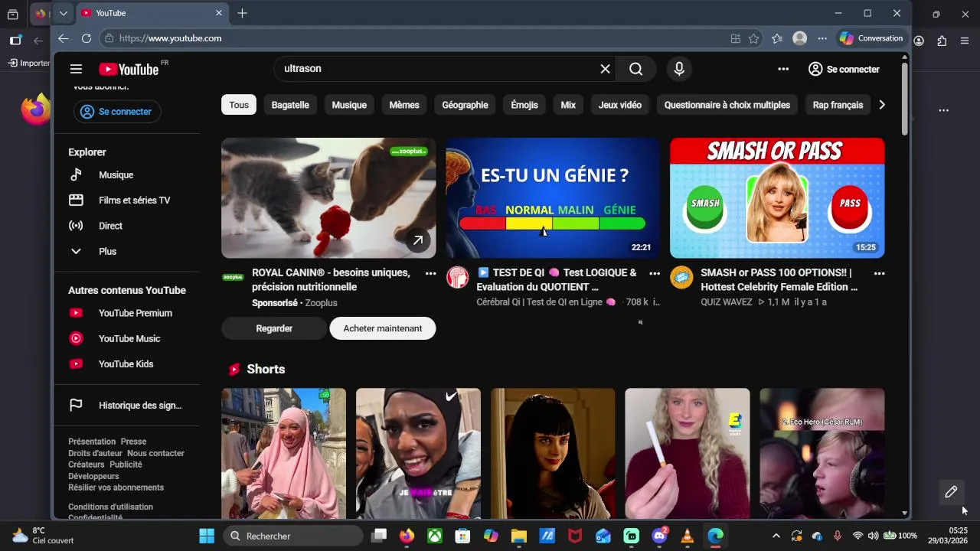This screenshot has height=551, width=980.
Task: Go to the YouTube home logo
Action: (129, 69)
